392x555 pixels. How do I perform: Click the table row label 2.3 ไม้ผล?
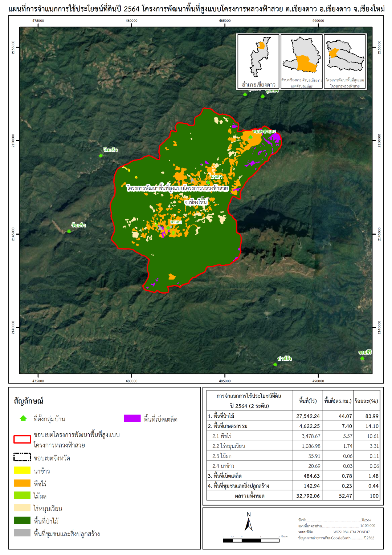click(222, 456)
